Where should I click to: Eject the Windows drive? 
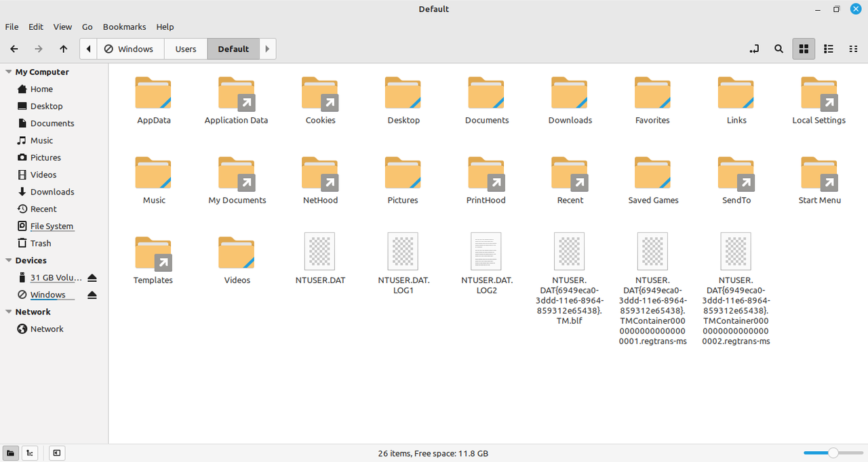click(92, 295)
